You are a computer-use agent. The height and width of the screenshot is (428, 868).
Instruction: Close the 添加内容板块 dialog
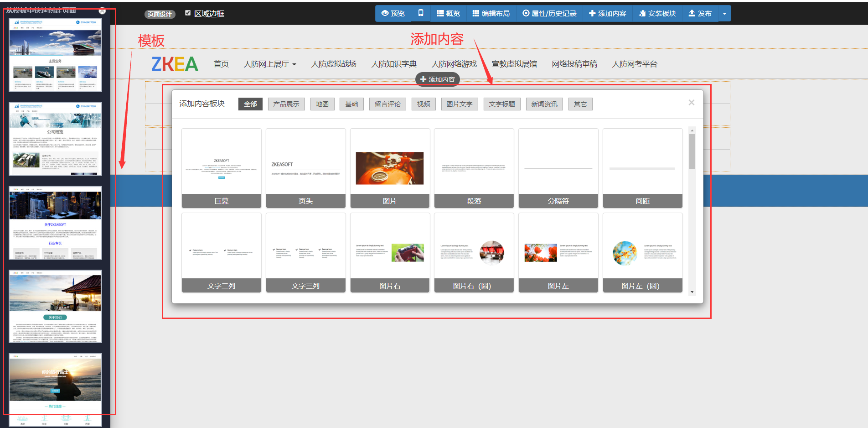[692, 103]
